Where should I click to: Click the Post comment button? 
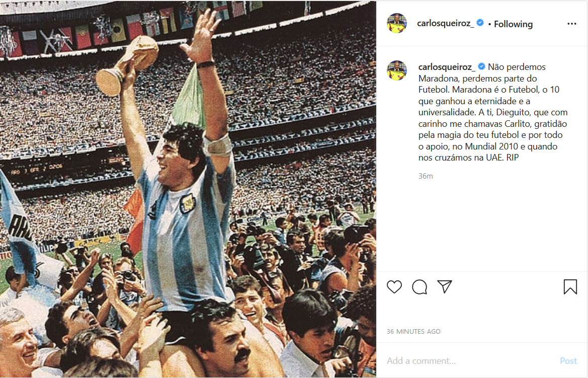pos(568,361)
